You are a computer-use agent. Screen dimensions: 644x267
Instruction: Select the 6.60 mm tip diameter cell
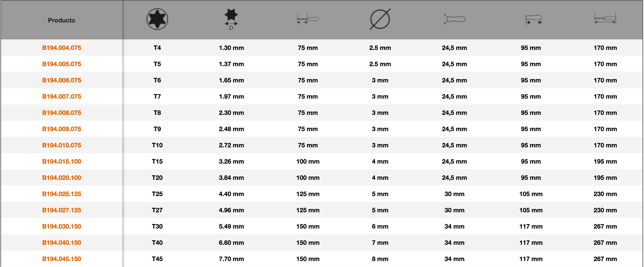tap(231, 243)
